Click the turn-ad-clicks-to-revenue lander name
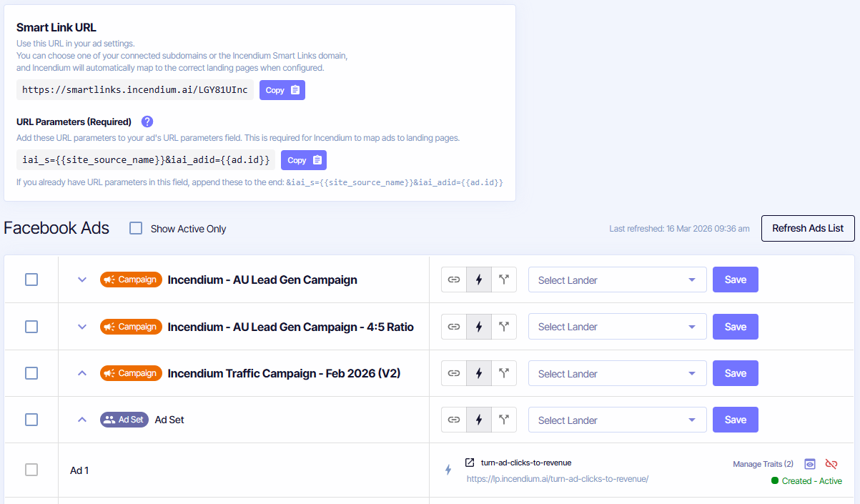 click(x=526, y=463)
